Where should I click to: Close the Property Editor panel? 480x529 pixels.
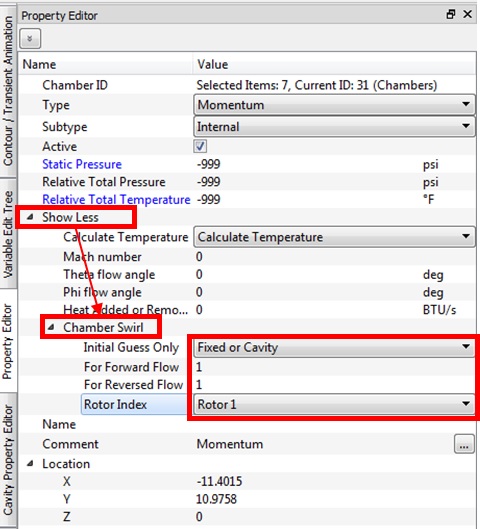[468, 15]
